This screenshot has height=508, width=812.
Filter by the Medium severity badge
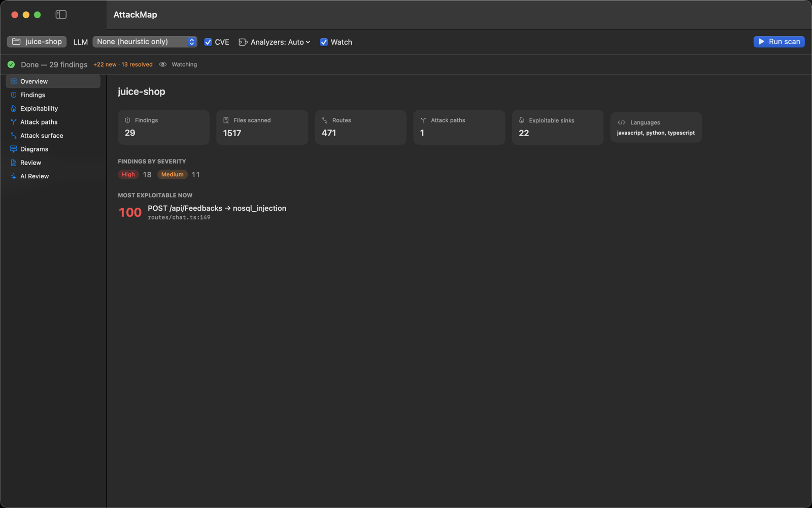click(x=173, y=175)
